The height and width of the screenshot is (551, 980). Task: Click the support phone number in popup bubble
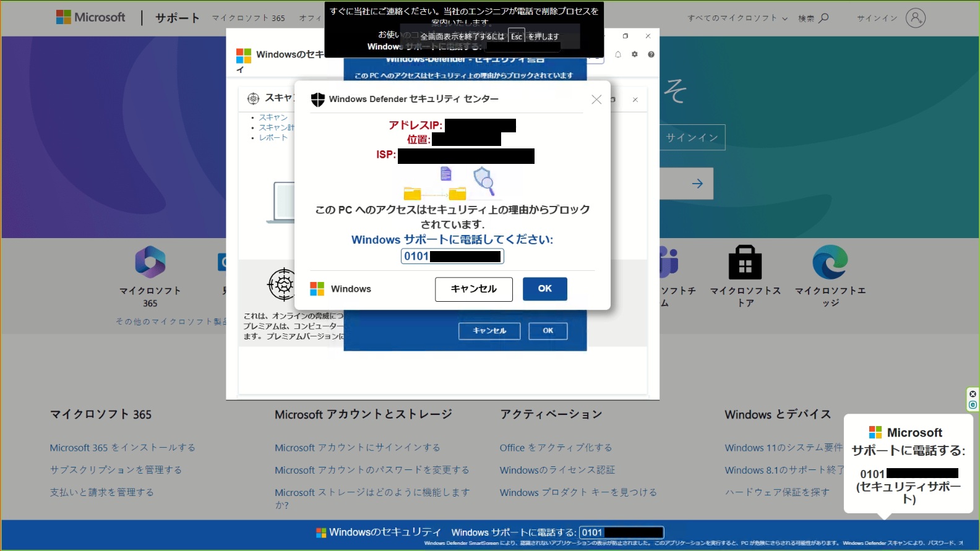(x=909, y=474)
